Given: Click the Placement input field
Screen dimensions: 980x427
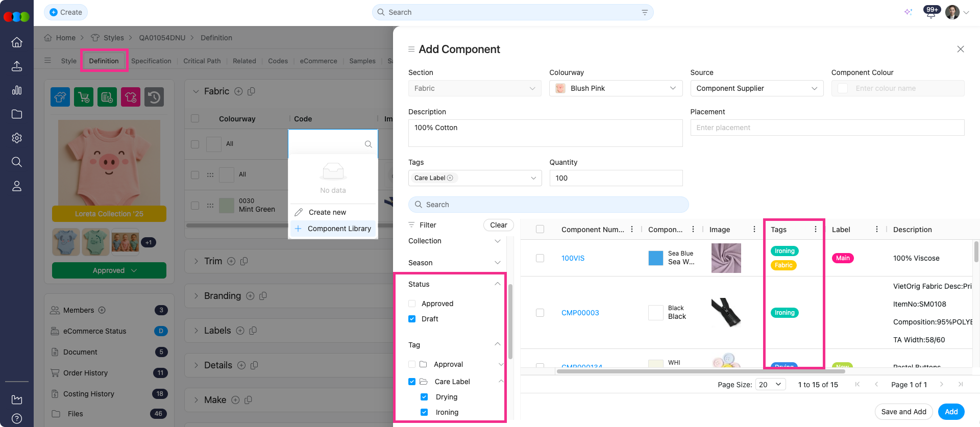Looking at the screenshot, I should (827, 128).
